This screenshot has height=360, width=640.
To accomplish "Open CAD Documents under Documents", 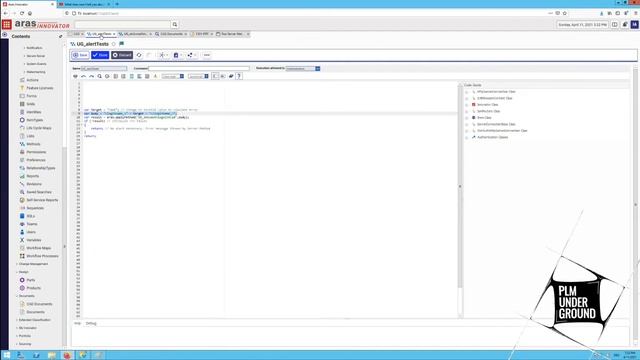I will pos(39,304).
